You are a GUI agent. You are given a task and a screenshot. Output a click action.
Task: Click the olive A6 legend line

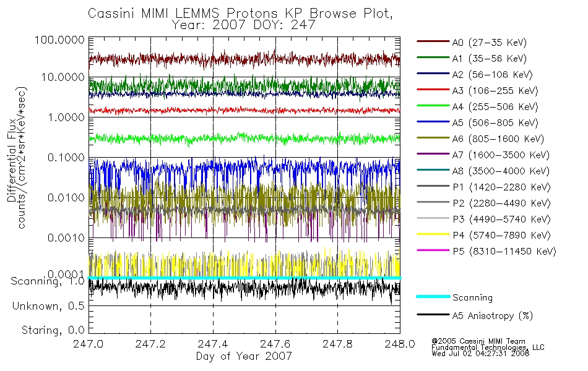click(x=433, y=138)
